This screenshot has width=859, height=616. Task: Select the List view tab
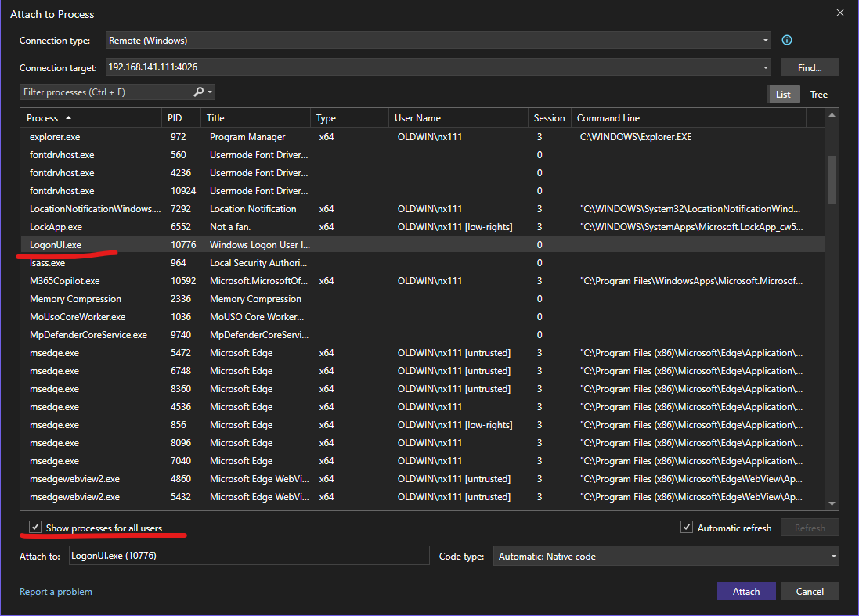tap(783, 95)
